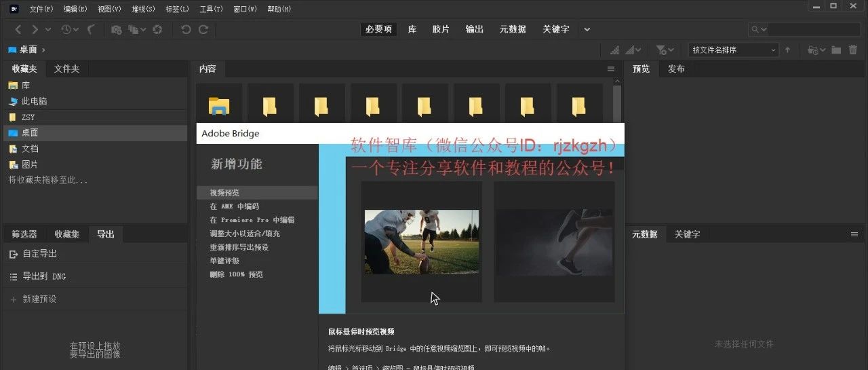This screenshot has height=370, width=868.
Task: Expand the workspace switcher chevron
Action: (x=587, y=29)
